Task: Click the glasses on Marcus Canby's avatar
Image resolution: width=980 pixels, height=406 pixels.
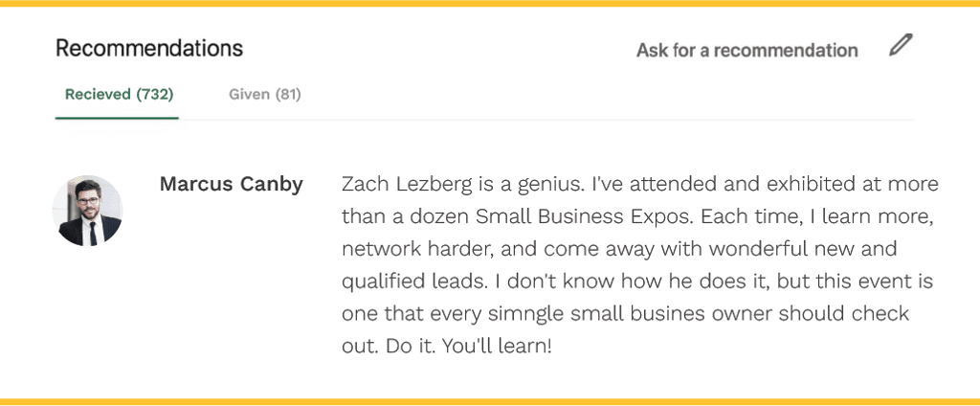Action: click(x=87, y=201)
